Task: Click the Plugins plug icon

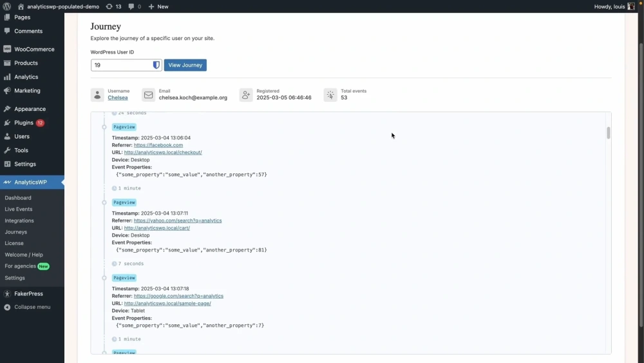Action: tap(7, 123)
